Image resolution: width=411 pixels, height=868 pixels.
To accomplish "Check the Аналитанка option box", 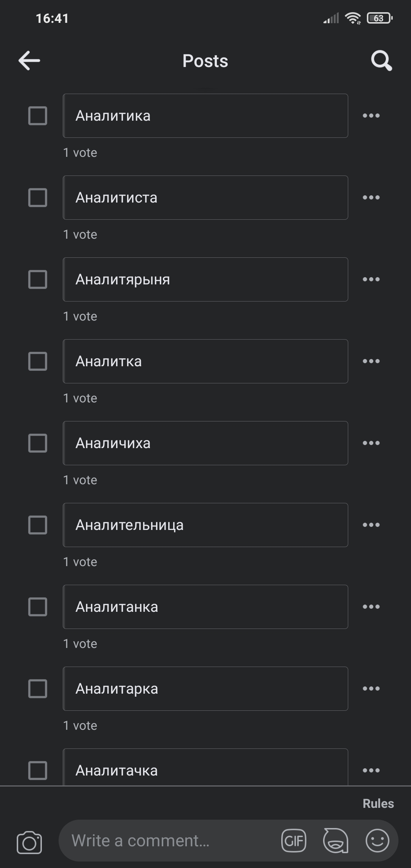I will tap(38, 607).
